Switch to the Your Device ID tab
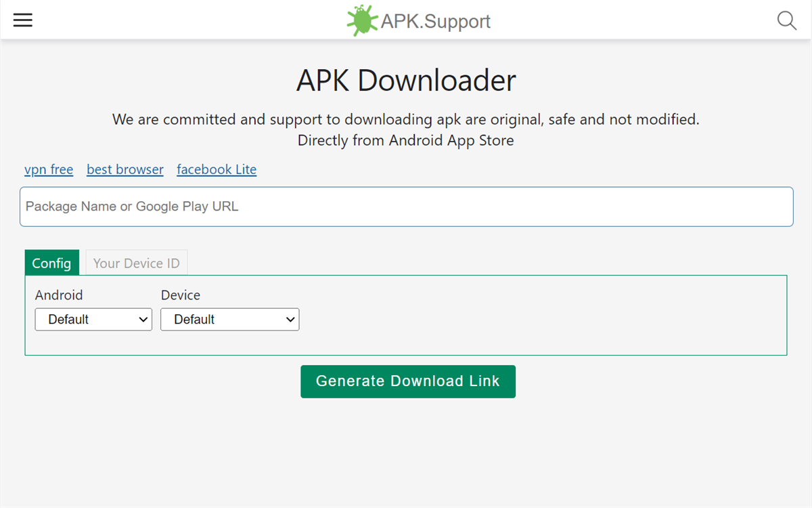Viewport: 812px width, 508px height. (136, 263)
